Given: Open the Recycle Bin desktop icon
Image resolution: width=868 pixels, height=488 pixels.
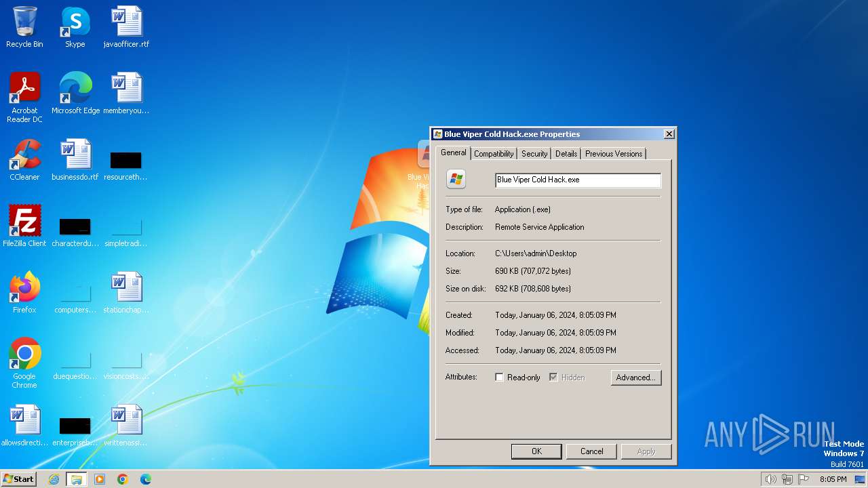Looking at the screenshot, I should pos(24,27).
